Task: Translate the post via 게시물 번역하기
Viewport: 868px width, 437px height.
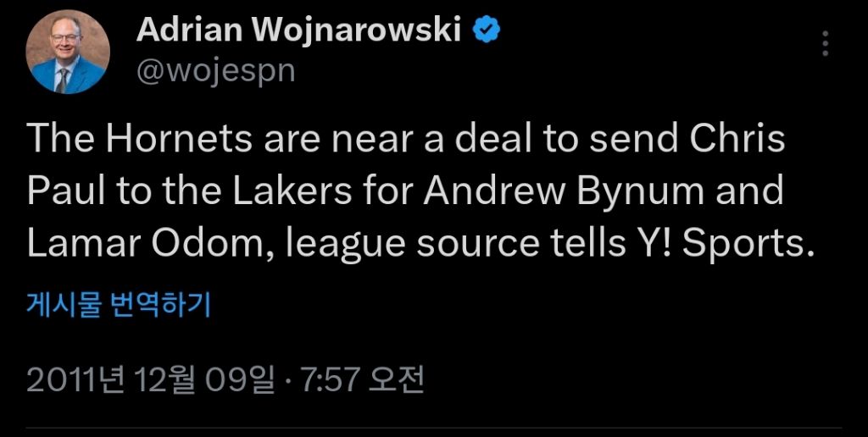Action: pos(118,302)
